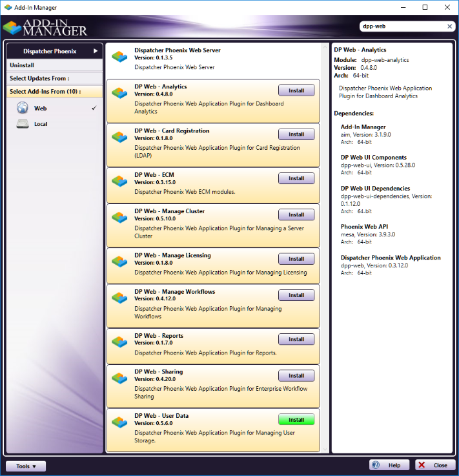The width and height of the screenshot is (459, 476).
Task: Click the DP Web - Manage Cluster icon
Action: point(119,218)
